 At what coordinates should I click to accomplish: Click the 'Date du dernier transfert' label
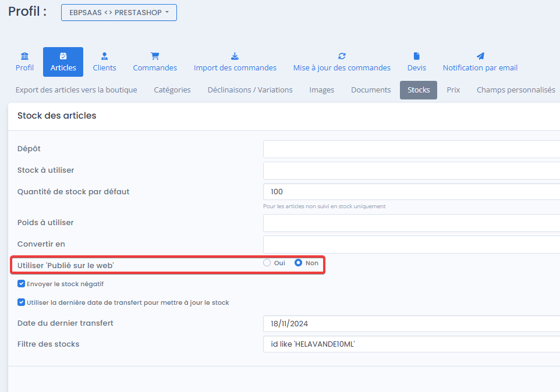(65, 323)
